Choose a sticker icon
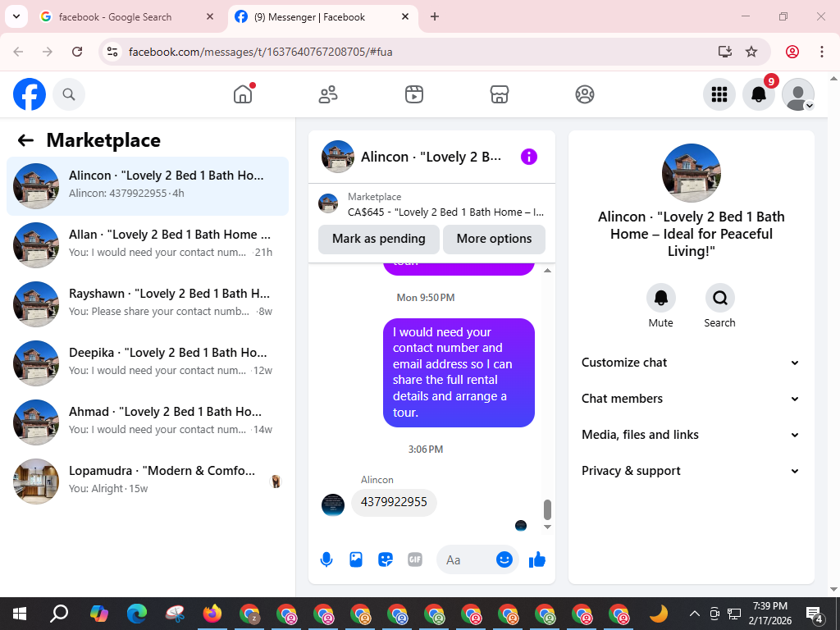The height and width of the screenshot is (630, 840). (386, 559)
